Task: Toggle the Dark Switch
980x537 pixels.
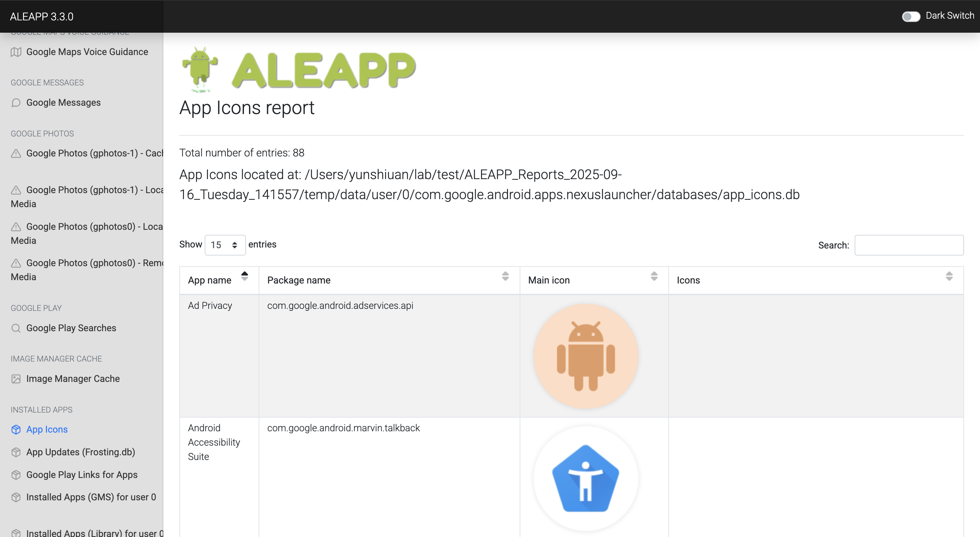Action: coord(911,16)
